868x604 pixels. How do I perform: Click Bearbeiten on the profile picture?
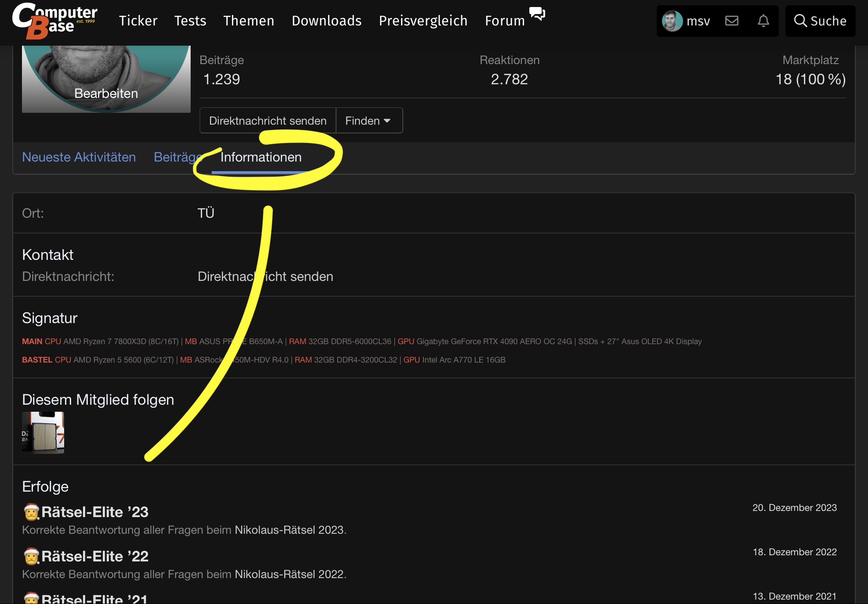click(x=106, y=93)
